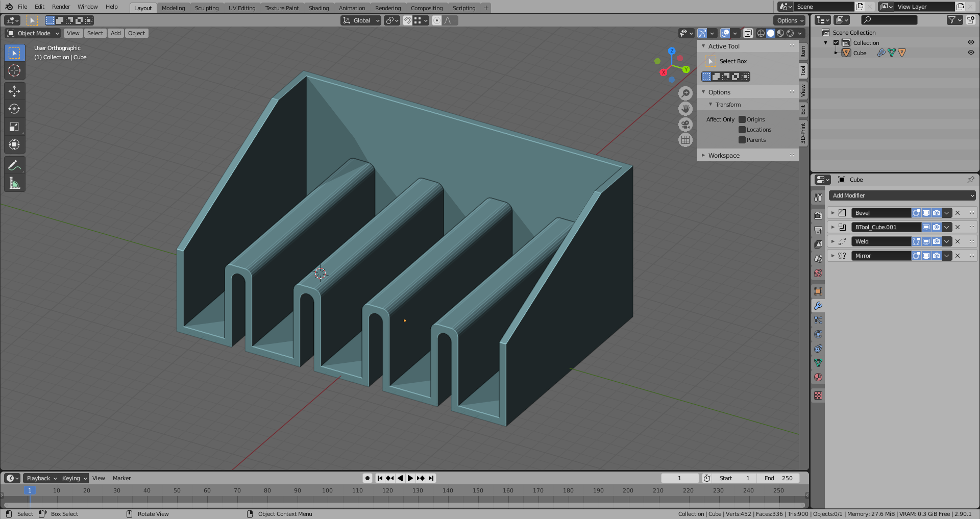980x519 pixels.
Task: Expand the Bevel modifier panel
Action: [x=832, y=213]
